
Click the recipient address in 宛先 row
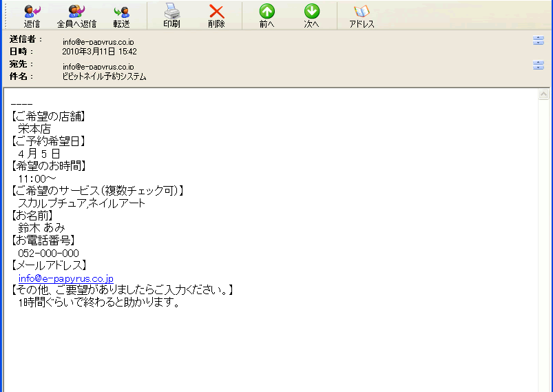pyautogui.click(x=98, y=67)
